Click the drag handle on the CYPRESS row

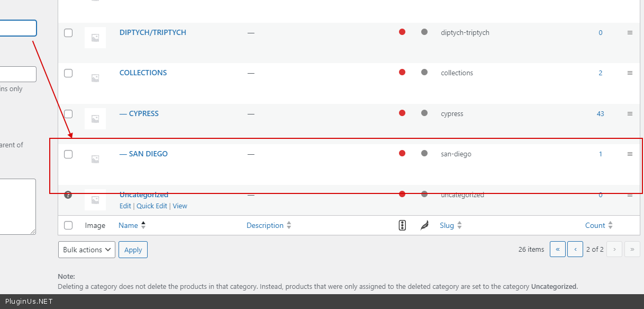pos(630,114)
